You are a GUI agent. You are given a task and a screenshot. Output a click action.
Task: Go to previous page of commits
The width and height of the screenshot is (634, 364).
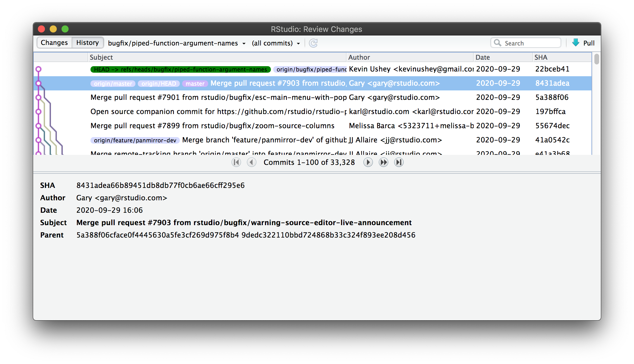(251, 162)
